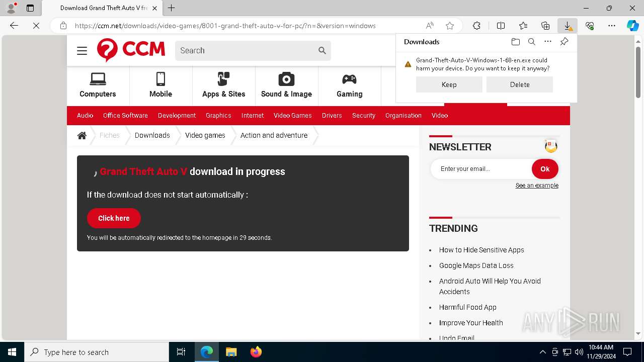
Task: Select Internet menu item
Action: 253,116
